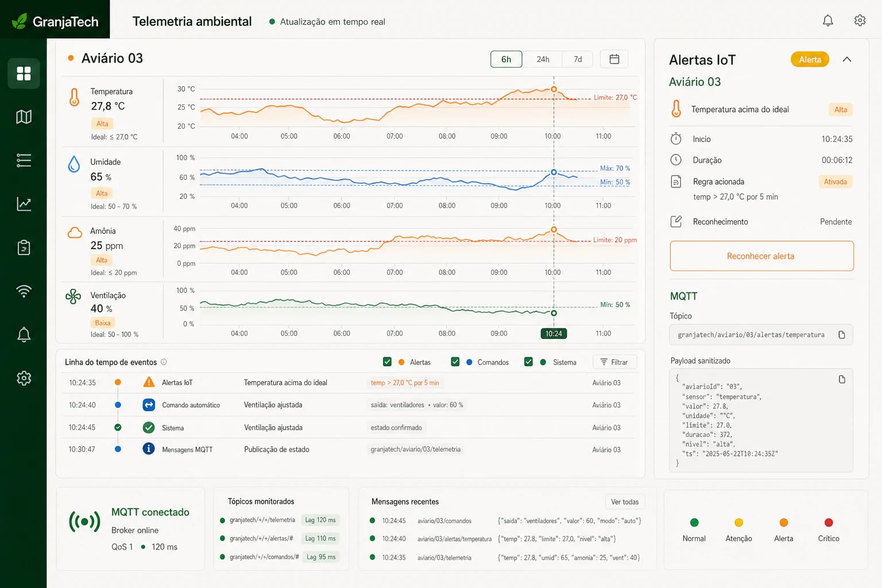
Task: Open the list view sidebar icon
Action: click(x=24, y=160)
